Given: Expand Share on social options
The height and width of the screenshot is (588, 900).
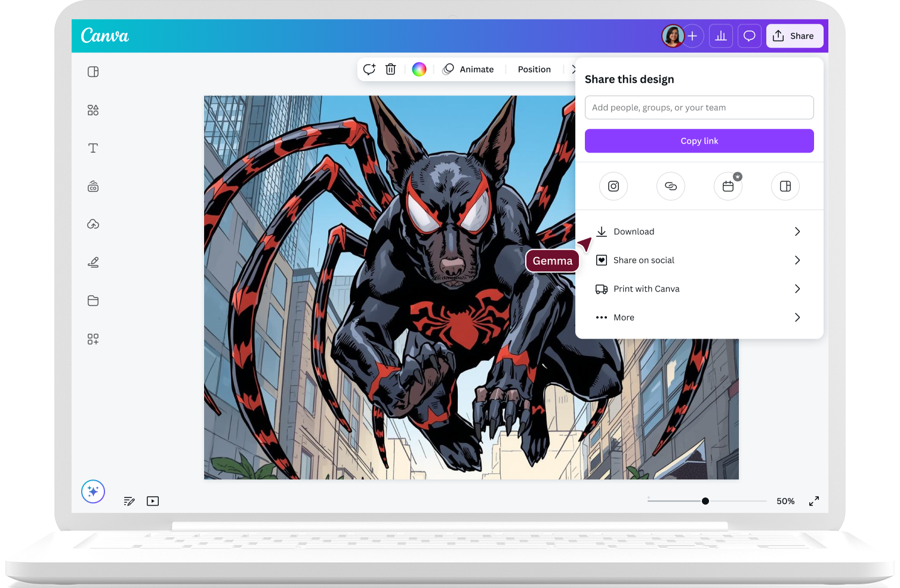Looking at the screenshot, I should 699,260.
